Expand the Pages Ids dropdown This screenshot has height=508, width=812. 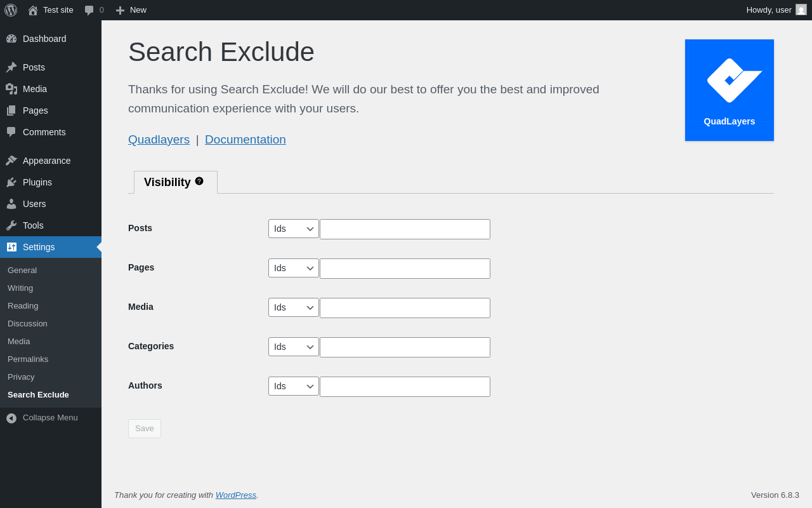tap(294, 268)
